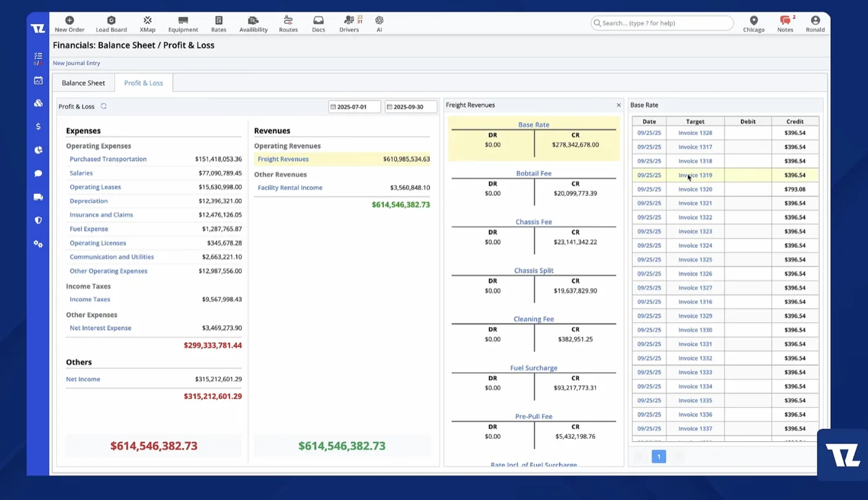Open Invoice 1337 link
This screenshot has height=500, width=868.
(x=695, y=429)
